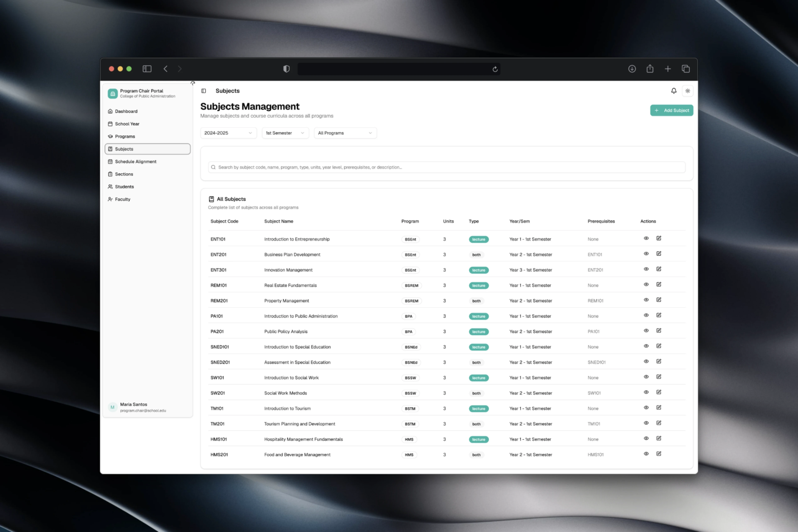Go to Dashboard in sidebar
This screenshot has width=798, height=532.
pyautogui.click(x=147, y=111)
